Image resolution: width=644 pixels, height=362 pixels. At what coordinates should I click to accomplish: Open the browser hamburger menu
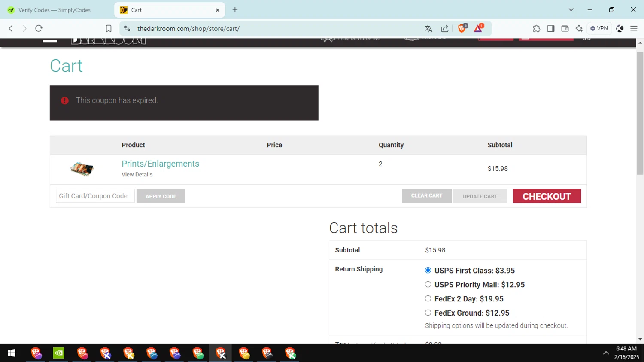[634, 29]
